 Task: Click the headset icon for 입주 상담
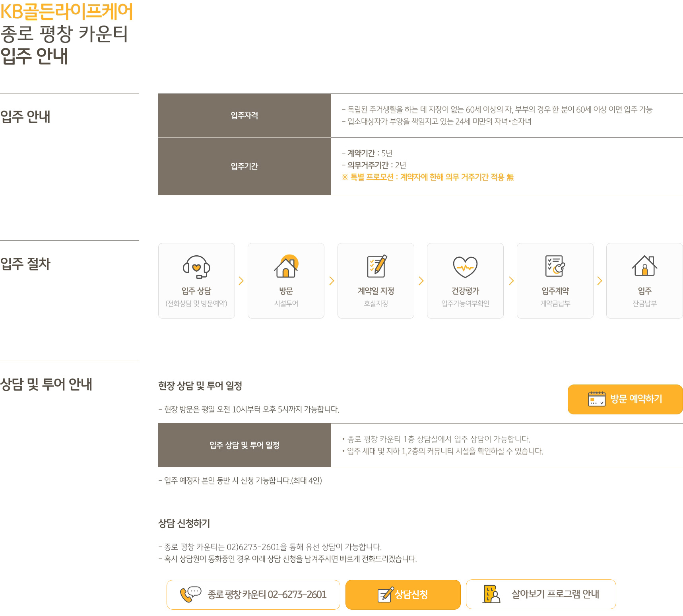coord(196,266)
